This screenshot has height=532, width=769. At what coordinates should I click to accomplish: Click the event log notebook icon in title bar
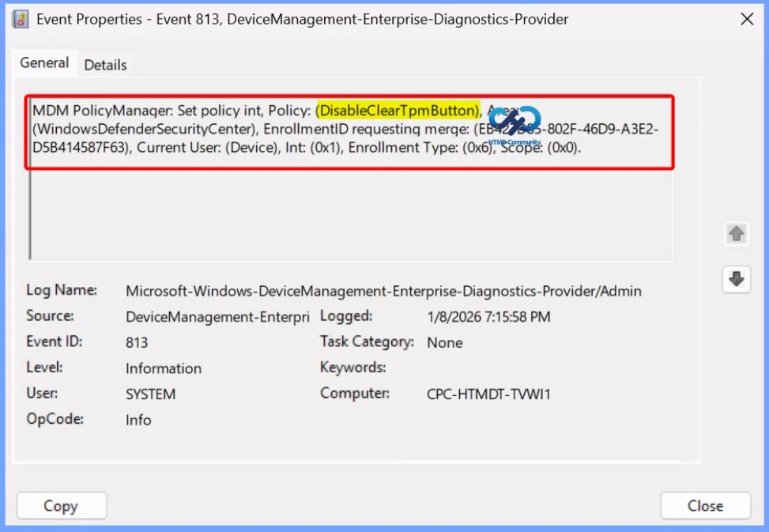click(20, 18)
